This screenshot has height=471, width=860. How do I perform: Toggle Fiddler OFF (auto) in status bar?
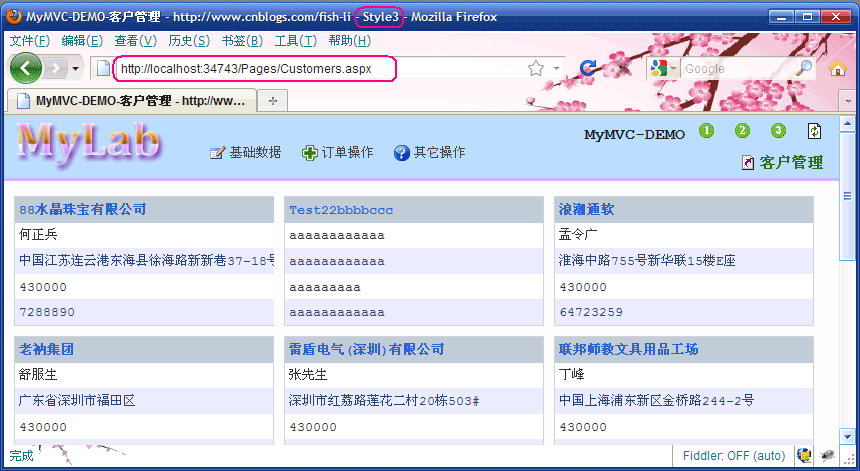733,456
